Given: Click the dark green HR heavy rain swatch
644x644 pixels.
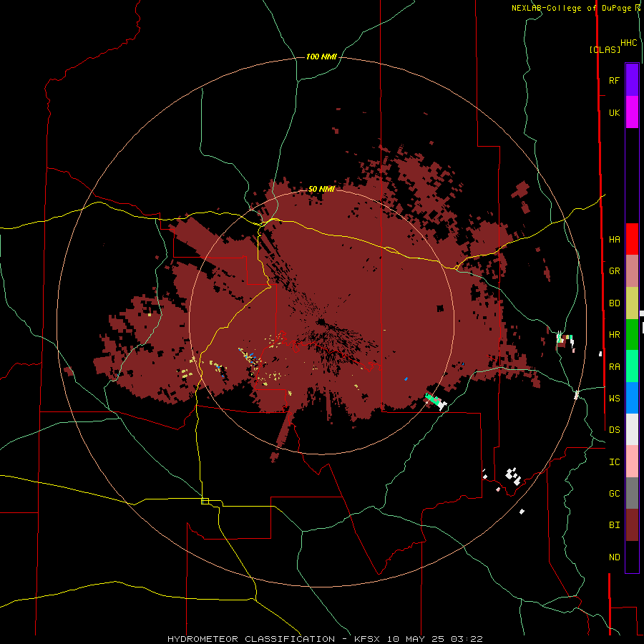Looking at the screenshot, I should pyautogui.click(x=632, y=335).
